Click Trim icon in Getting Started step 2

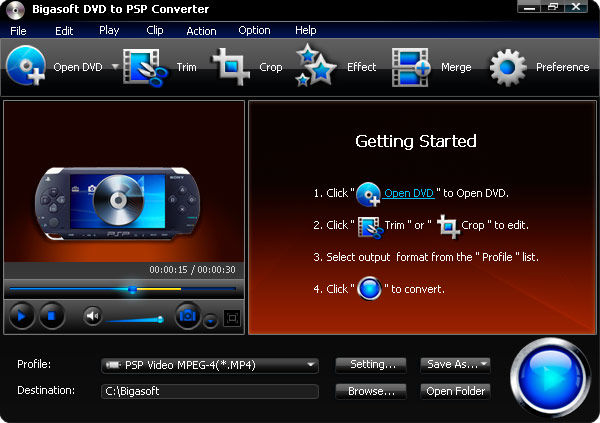click(370, 227)
